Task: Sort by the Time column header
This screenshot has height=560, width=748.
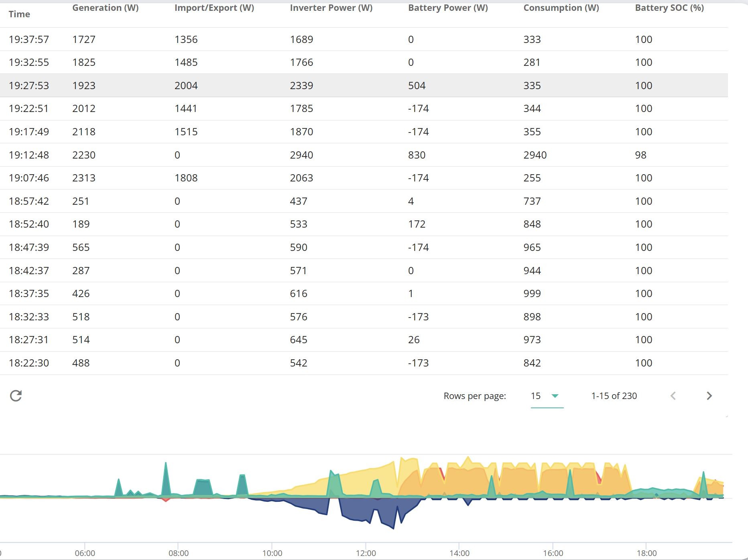Action: pos(19,14)
